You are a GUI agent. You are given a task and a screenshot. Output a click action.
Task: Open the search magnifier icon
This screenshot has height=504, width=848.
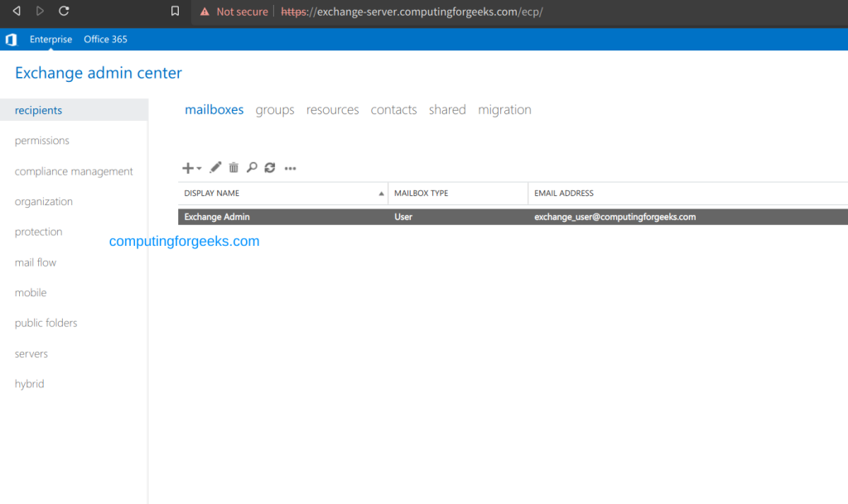(252, 167)
